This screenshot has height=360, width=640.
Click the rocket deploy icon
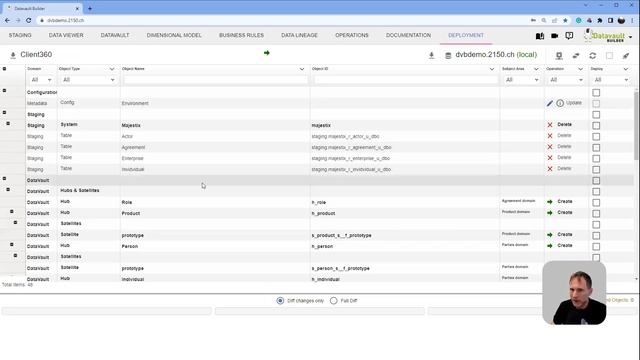tap(626, 56)
